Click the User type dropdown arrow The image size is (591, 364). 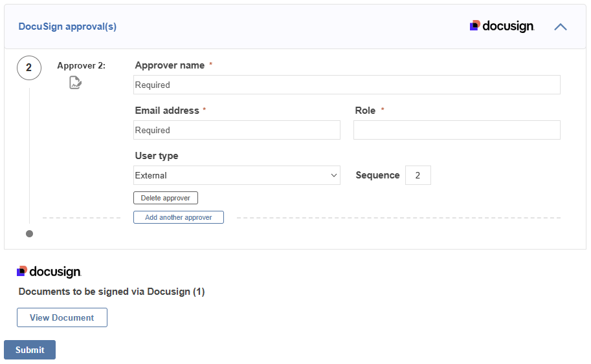333,175
